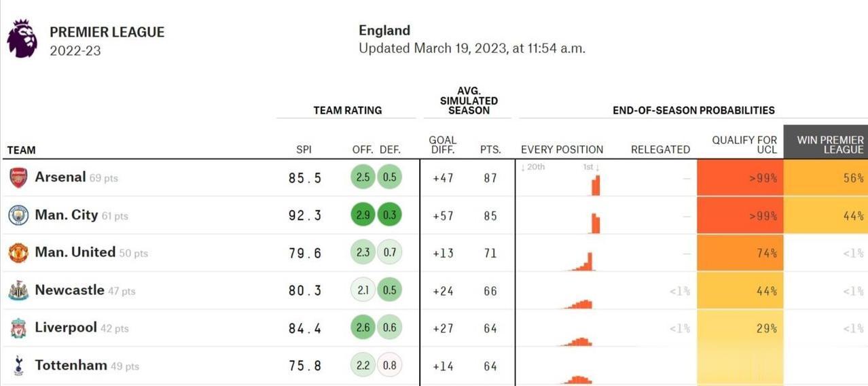The image size is (868, 386).
Task: Click the Arsenal club crest
Action: 18,178
